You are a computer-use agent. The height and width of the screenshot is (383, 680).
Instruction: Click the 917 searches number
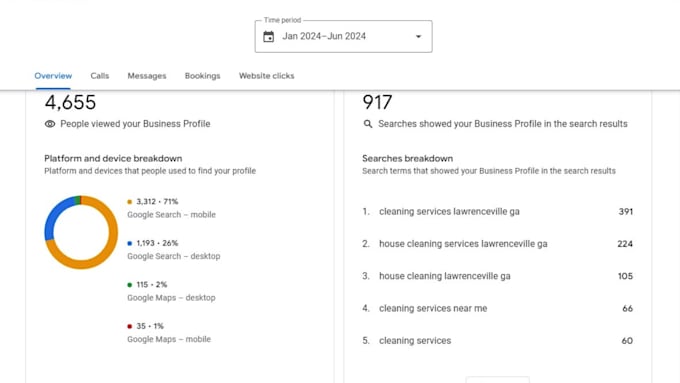[377, 102]
